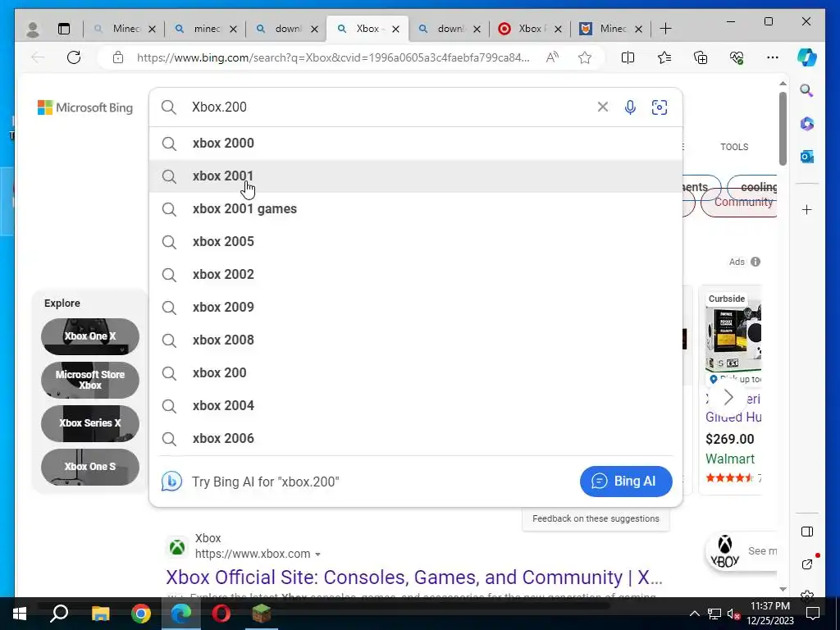Open Windows notification center
This screenshot has height=630, width=840.
pyautogui.click(x=814, y=614)
